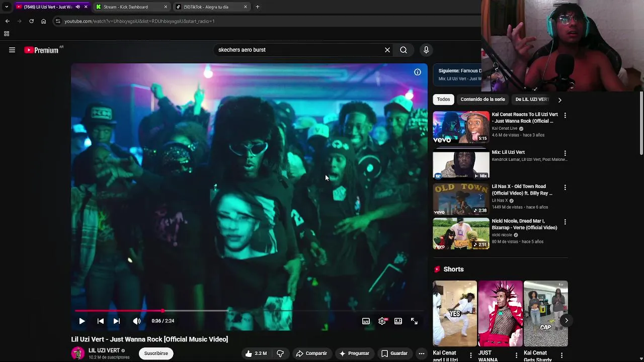Click the Preguntar ask button
The width and height of the screenshot is (644, 362).
(354, 353)
